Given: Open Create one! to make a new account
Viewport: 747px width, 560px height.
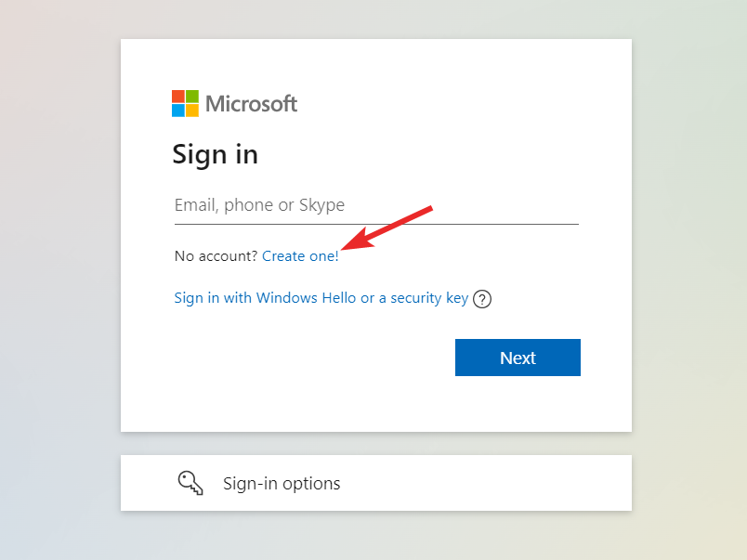Looking at the screenshot, I should tap(300, 255).
